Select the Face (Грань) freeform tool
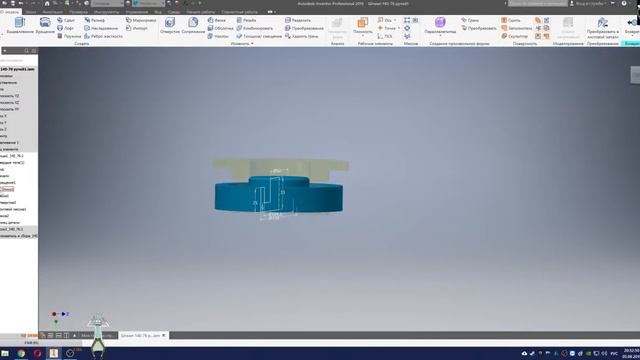This screenshot has height=360, width=640. point(470,20)
